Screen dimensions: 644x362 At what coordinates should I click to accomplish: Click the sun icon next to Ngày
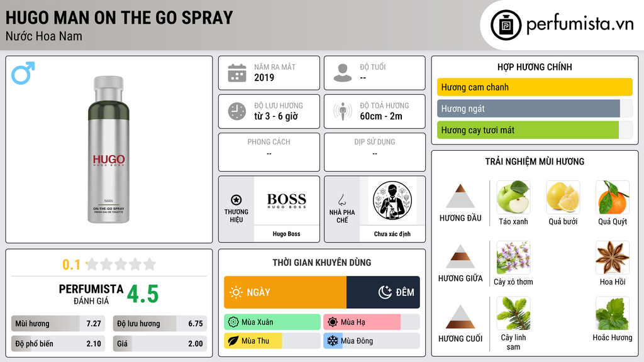click(236, 292)
